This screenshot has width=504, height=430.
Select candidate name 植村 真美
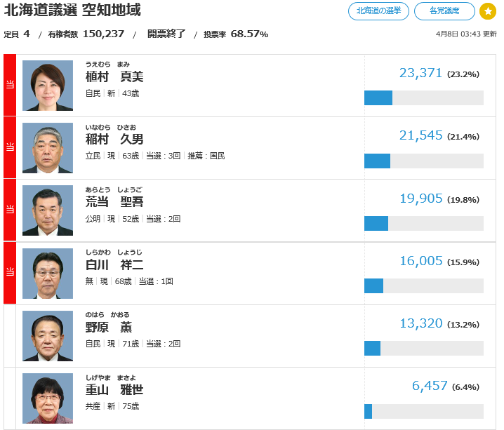(114, 77)
